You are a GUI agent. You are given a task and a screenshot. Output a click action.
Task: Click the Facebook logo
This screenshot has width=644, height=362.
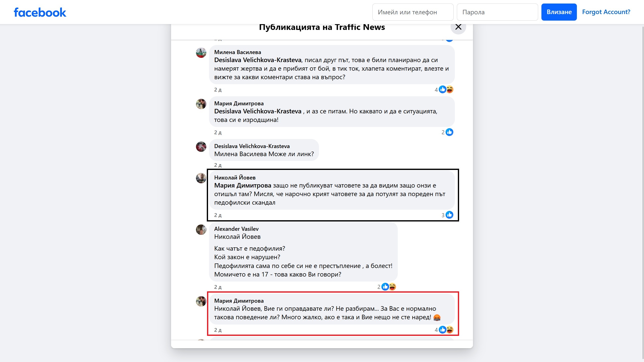[40, 12]
